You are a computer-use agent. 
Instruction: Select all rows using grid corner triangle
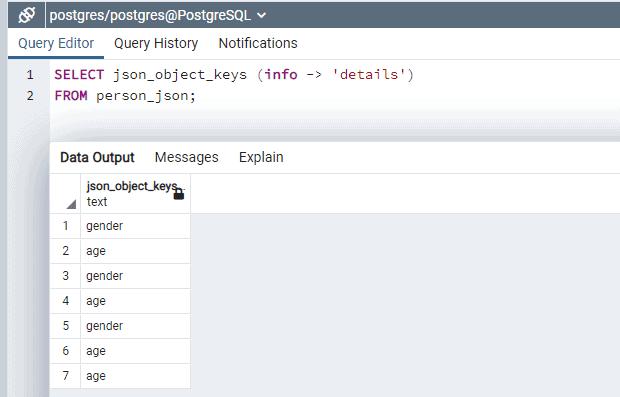(x=71, y=204)
